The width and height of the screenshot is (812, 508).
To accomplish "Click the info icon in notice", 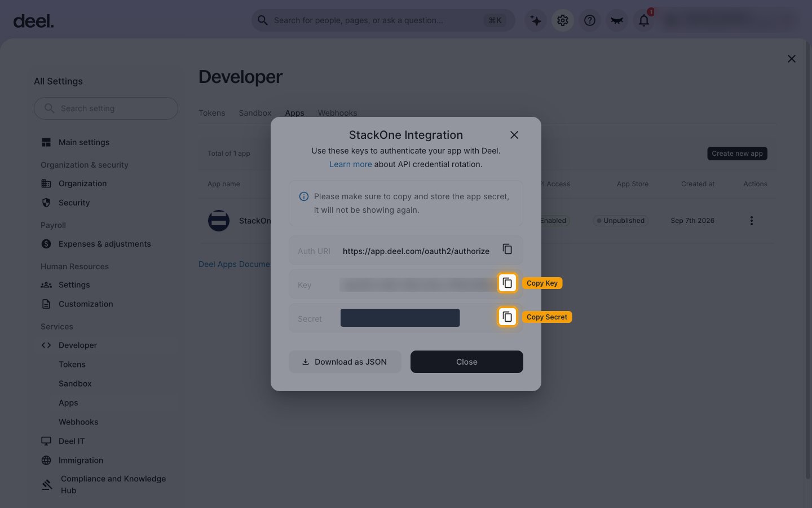I will coord(304,196).
